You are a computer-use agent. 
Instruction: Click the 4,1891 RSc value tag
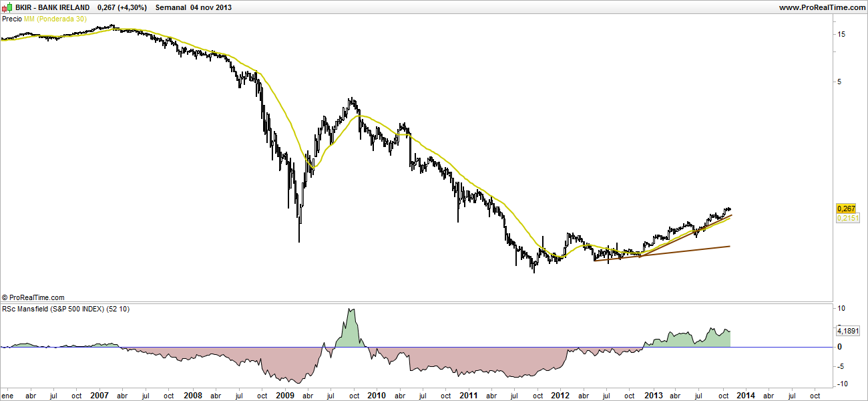click(x=847, y=330)
